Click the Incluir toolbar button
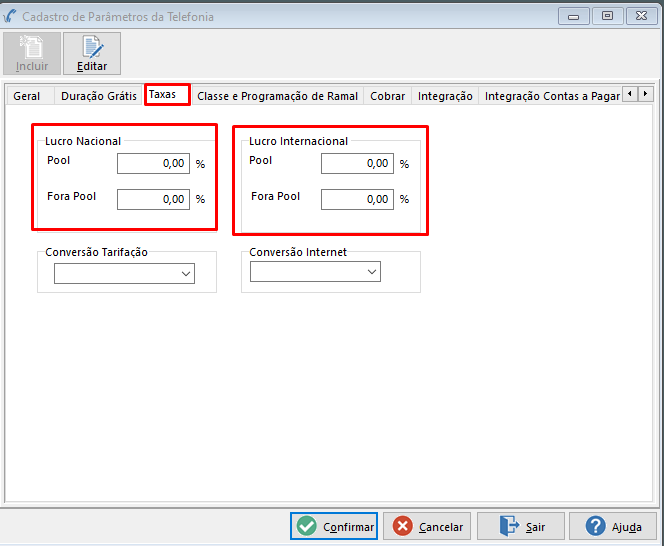The image size is (664, 546). click(32, 54)
